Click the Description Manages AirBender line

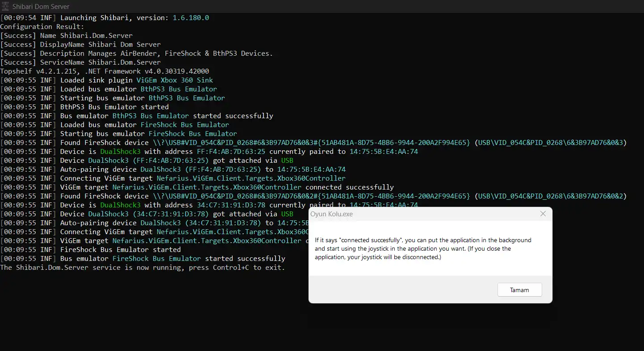point(136,54)
